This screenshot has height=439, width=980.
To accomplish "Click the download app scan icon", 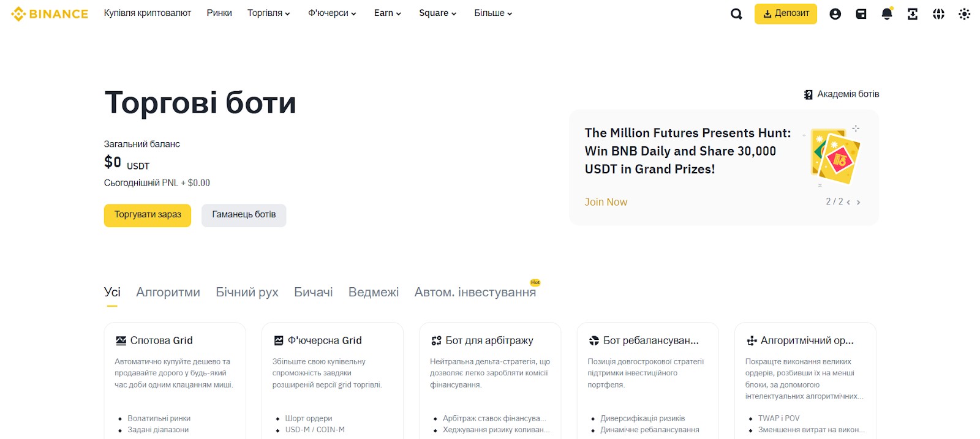I will (x=913, y=13).
